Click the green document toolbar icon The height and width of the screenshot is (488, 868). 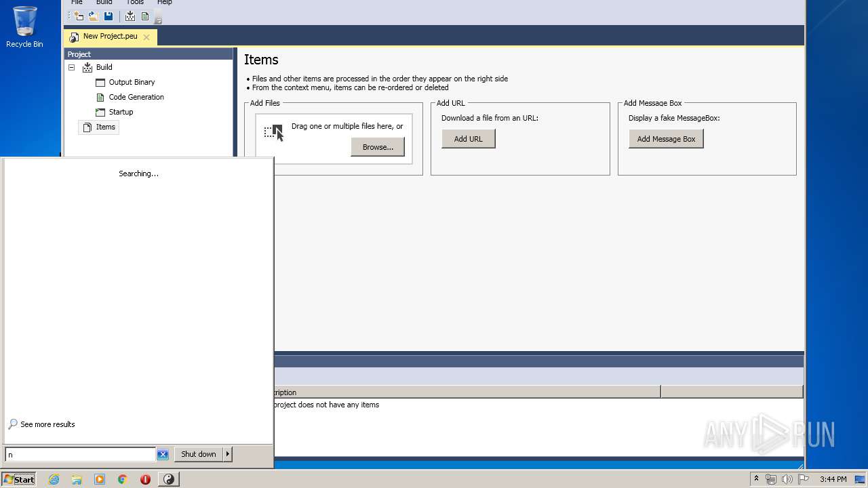coord(145,16)
